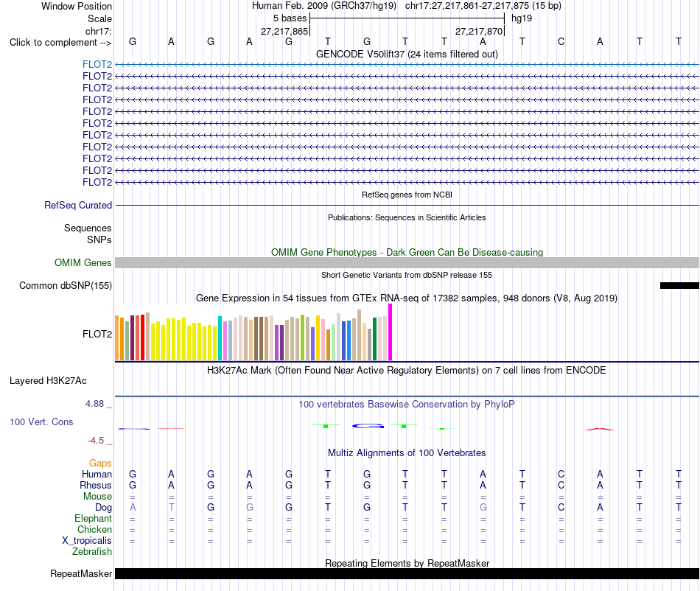Click the magenta bar in the GTEx chart

391,332
